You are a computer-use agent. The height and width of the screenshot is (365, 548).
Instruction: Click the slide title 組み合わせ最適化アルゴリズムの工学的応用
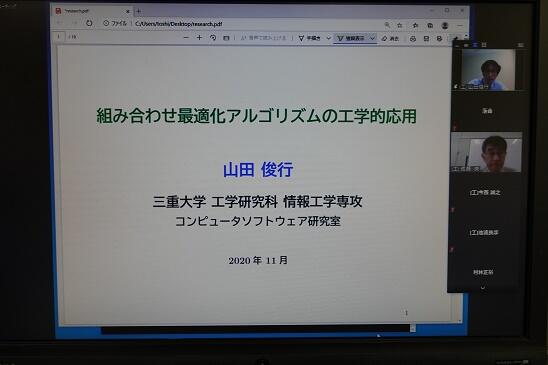coord(256,116)
